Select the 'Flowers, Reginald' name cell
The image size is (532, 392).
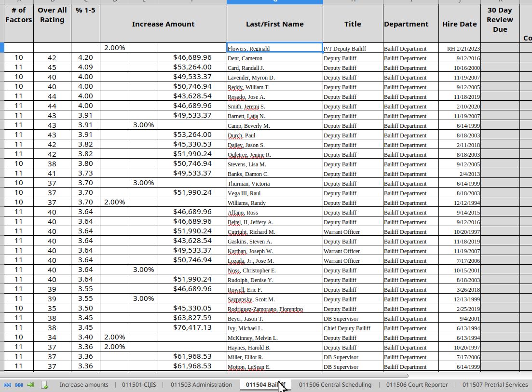click(x=274, y=48)
